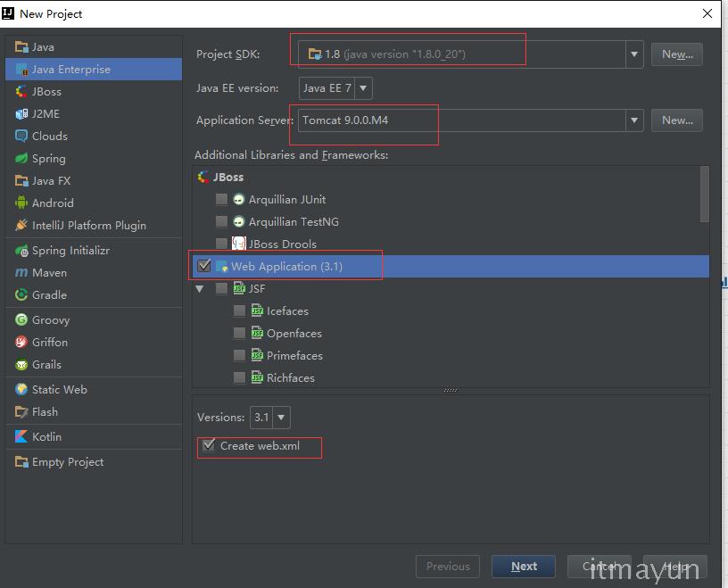
Task: Click the IntelliJ Platform Plugin icon
Action: point(21,225)
